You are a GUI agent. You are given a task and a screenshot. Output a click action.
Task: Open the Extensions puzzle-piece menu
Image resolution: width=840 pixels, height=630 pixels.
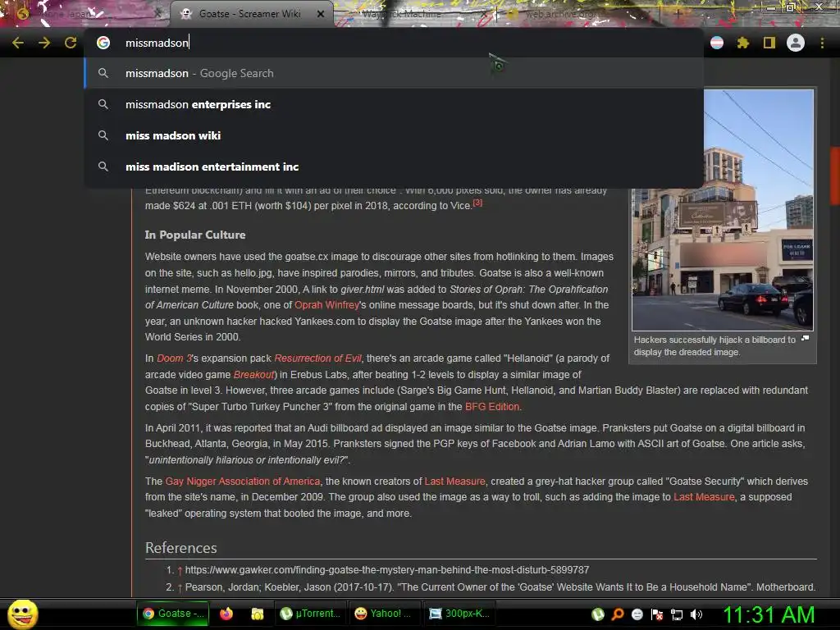(743, 43)
